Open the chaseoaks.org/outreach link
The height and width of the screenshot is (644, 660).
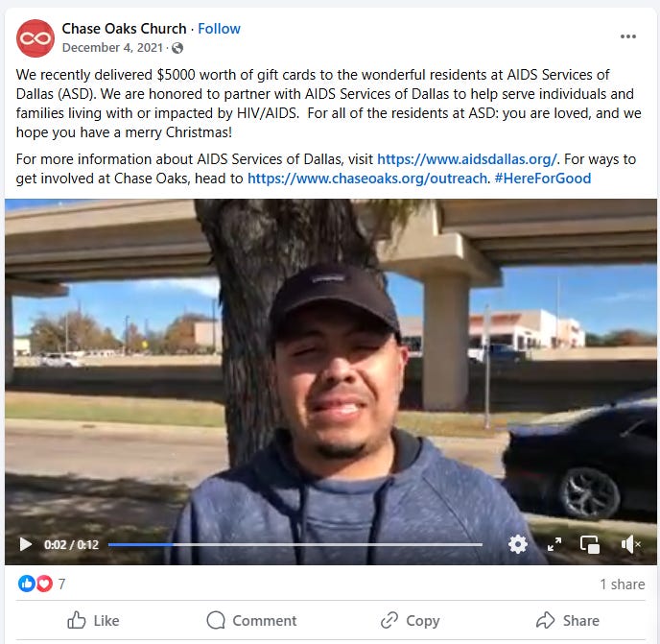click(367, 179)
